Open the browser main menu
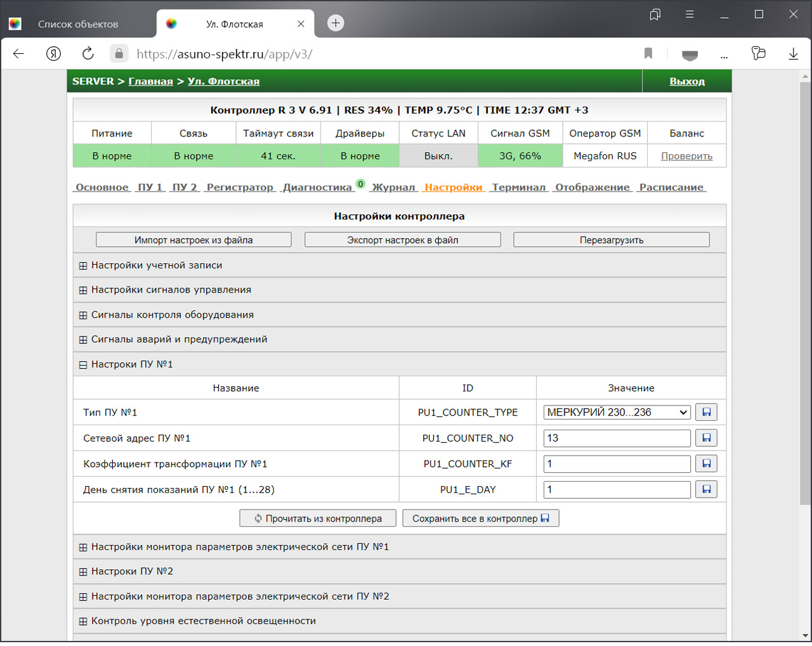This screenshot has height=646, width=812. point(690,15)
